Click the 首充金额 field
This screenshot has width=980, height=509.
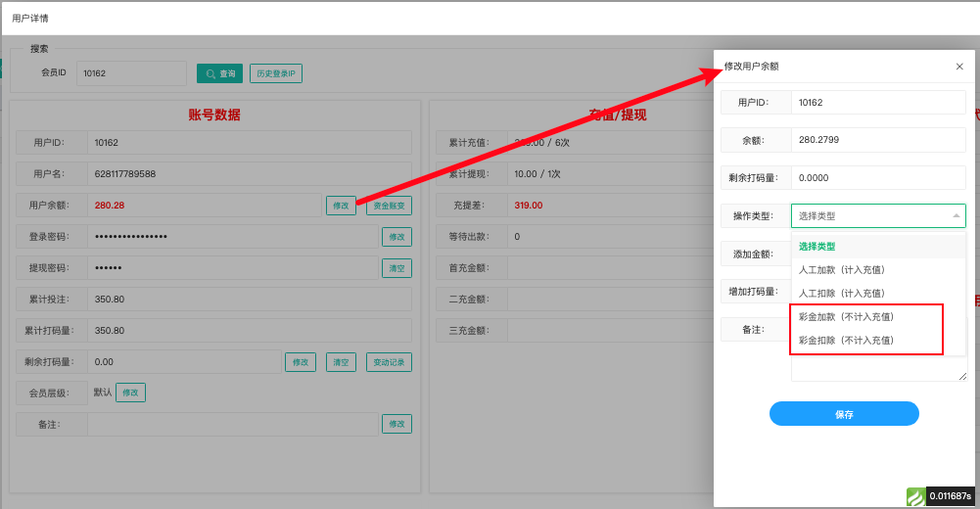[x=609, y=268]
